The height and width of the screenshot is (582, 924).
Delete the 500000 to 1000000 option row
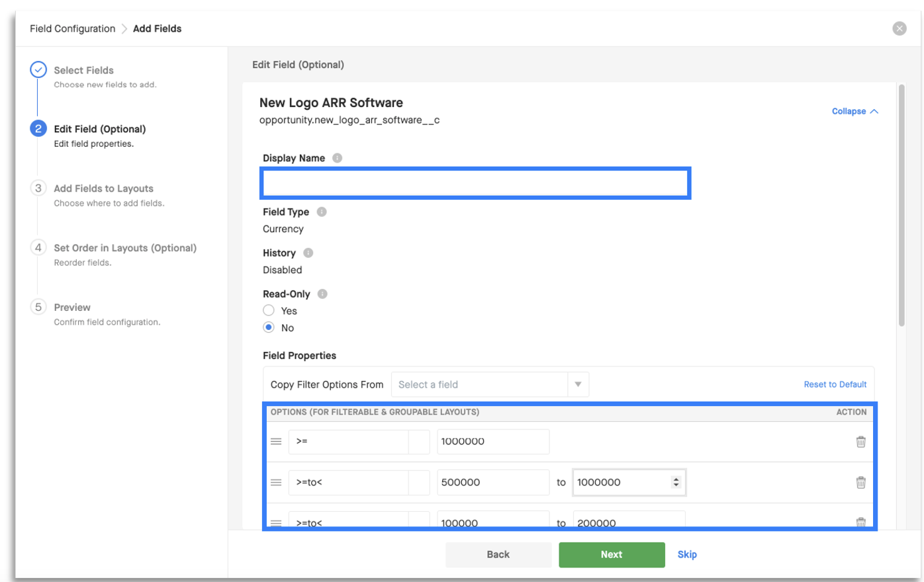(860, 483)
